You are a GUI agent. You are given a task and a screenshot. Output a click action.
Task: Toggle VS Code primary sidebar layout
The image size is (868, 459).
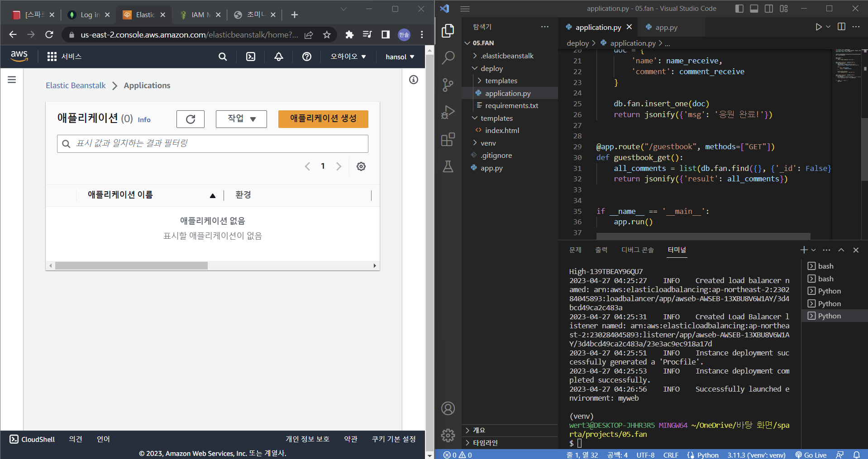click(x=739, y=9)
